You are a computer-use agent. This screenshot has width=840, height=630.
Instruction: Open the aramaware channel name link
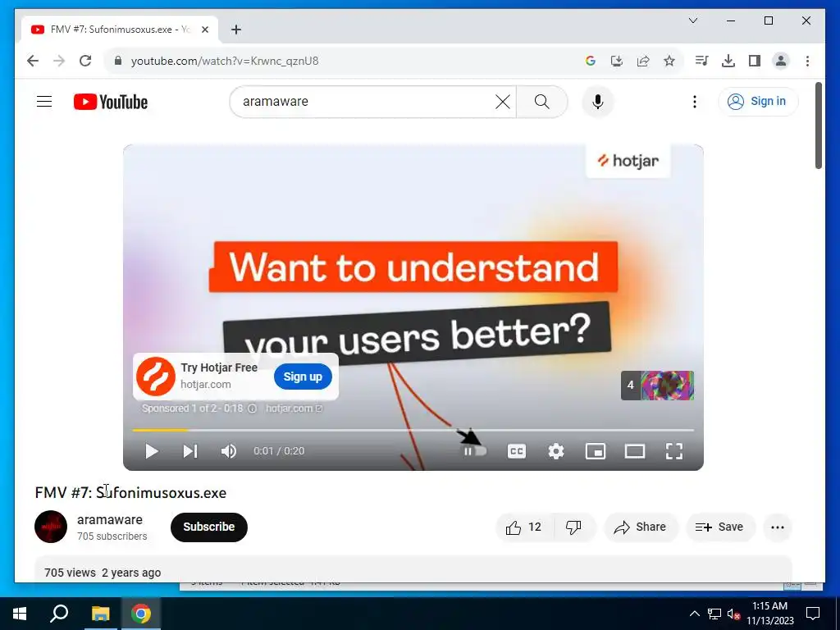(x=110, y=519)
